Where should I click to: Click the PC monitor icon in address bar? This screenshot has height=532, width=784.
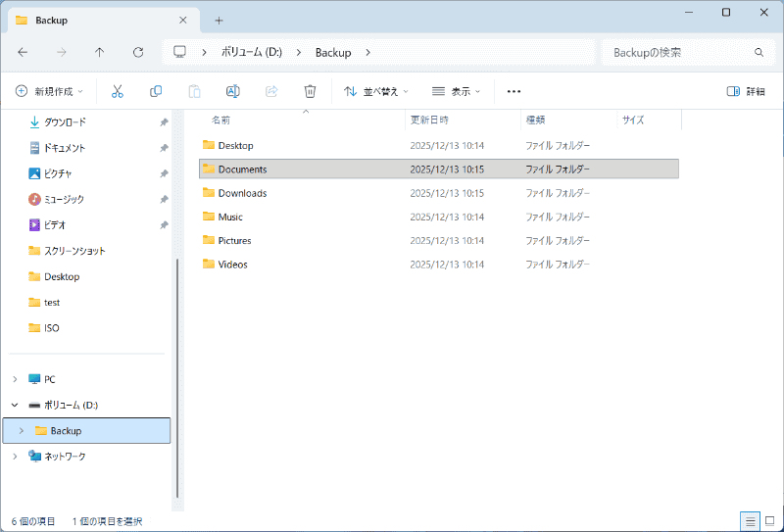[x=179, y=52]
